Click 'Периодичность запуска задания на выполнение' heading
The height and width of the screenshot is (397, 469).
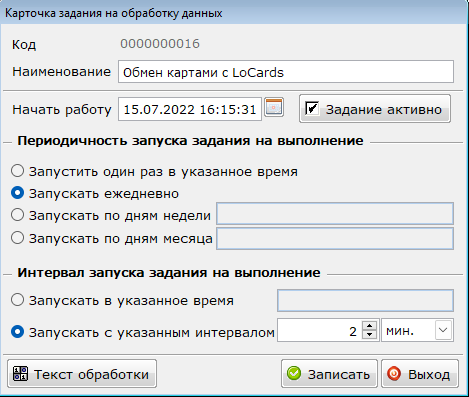190,141
